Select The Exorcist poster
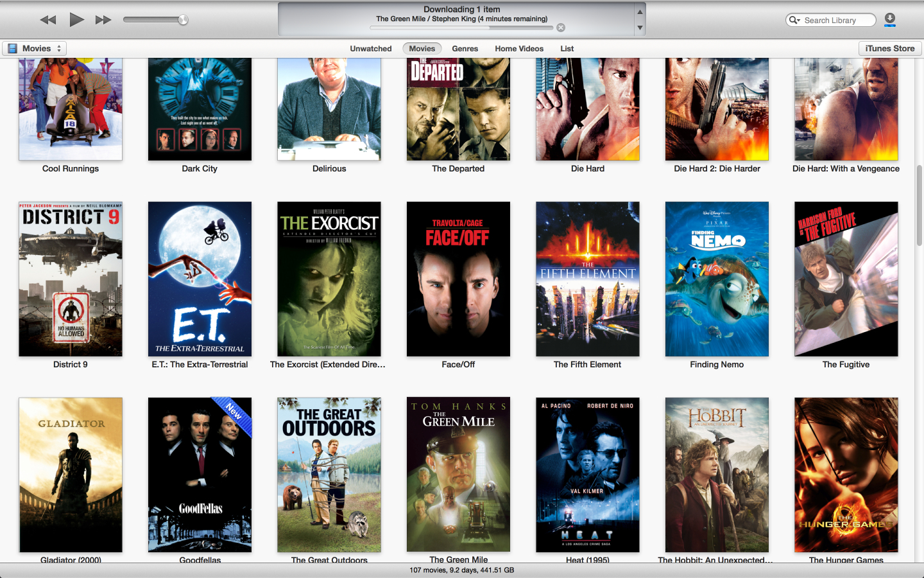This screenshot has width=924, height=578. 329,279
